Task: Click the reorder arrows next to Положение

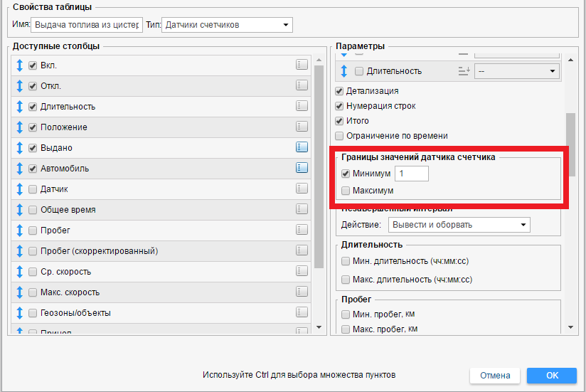Action: pyautogui.click(x=19, y=127)
